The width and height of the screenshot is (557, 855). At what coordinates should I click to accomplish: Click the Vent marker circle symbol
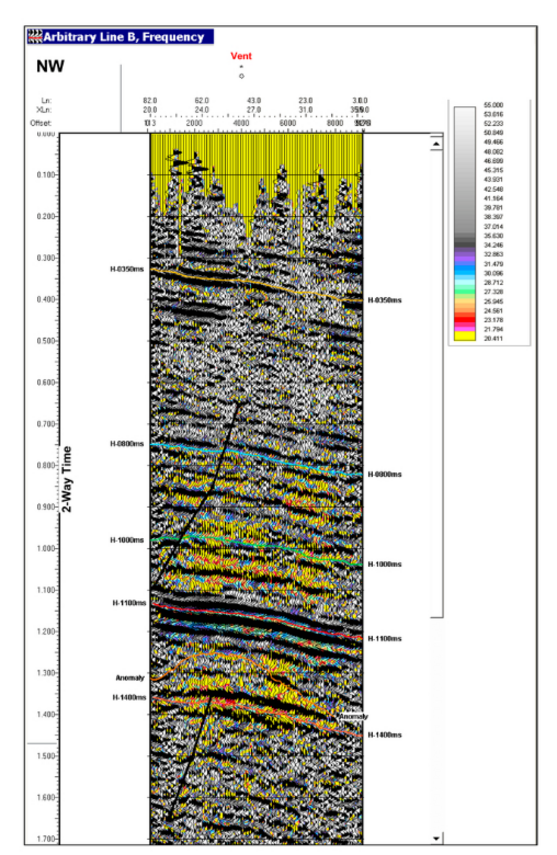click(242, 76)
